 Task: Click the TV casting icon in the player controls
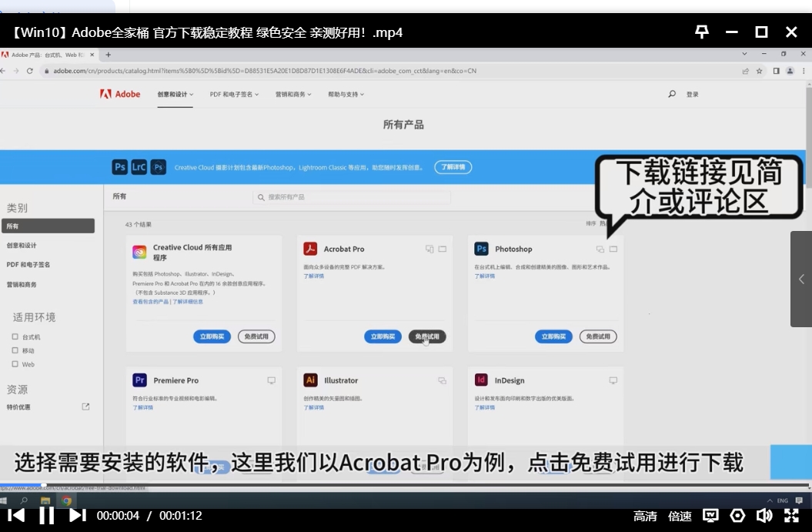[x=710, y=516]
